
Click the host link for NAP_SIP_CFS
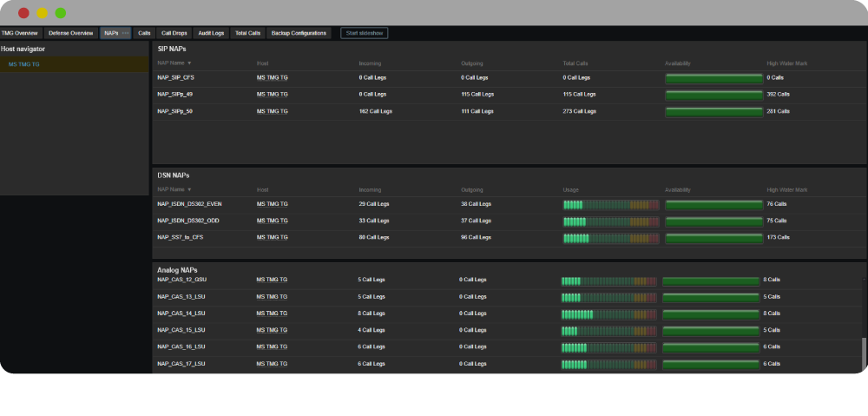point(272,78)
